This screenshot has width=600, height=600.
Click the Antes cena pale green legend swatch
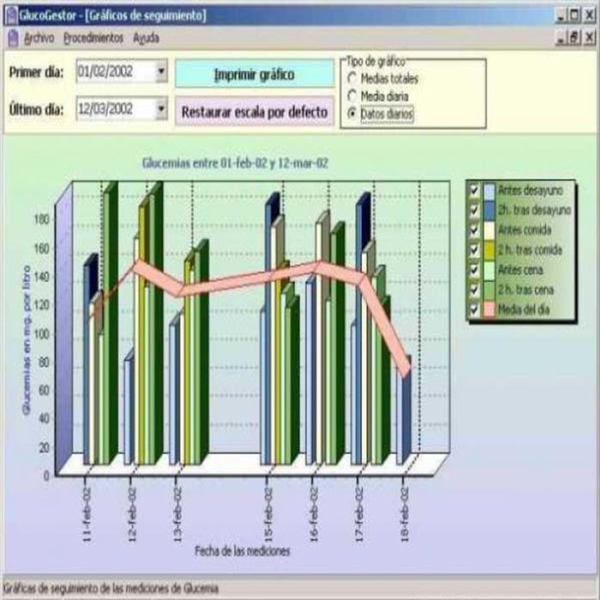[x=489, y=269]
